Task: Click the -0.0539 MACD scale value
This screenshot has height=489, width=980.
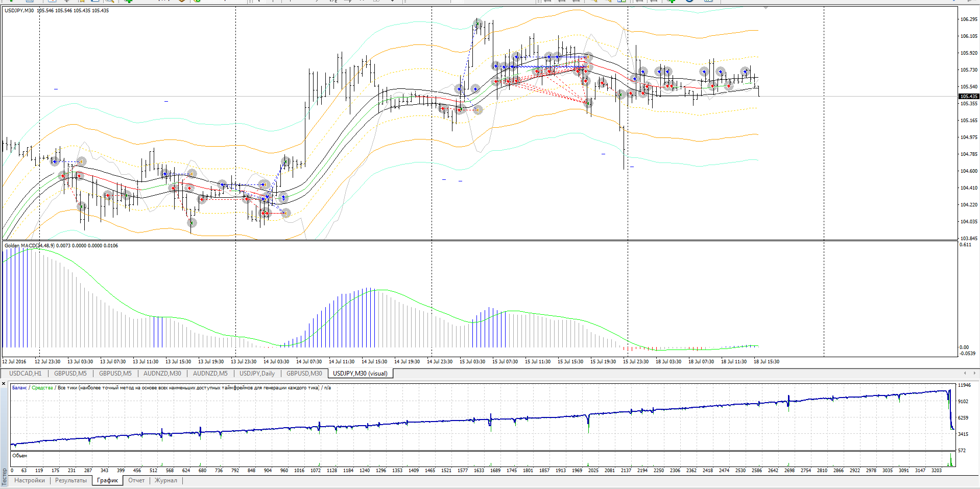Action: pyautogui.click(x=967, y=354)
